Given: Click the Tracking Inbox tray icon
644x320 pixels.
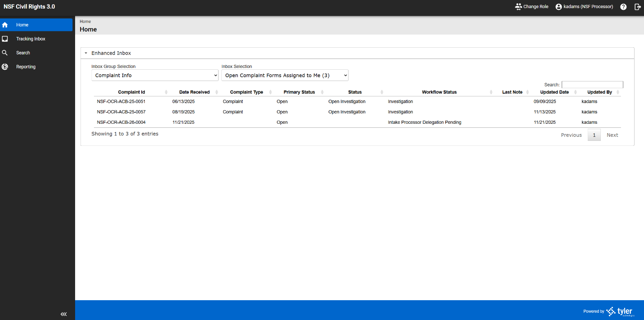Looking at the screenshot, I should (5, 39).
